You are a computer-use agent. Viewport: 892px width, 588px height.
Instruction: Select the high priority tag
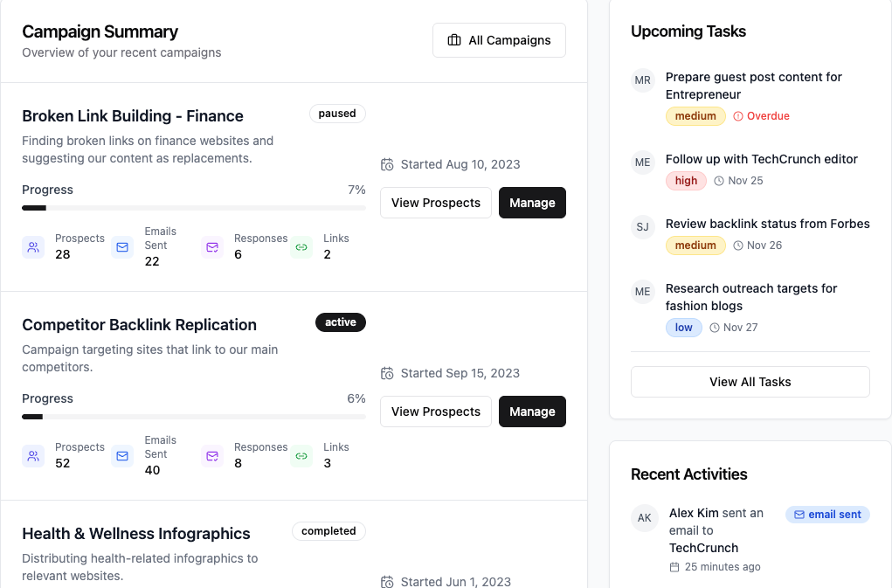click(x=686, y=181)
